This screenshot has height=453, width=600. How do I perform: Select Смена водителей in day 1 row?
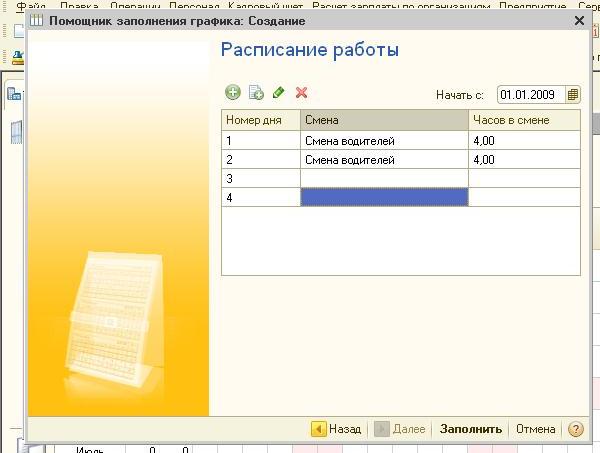(x=384, y=141)
